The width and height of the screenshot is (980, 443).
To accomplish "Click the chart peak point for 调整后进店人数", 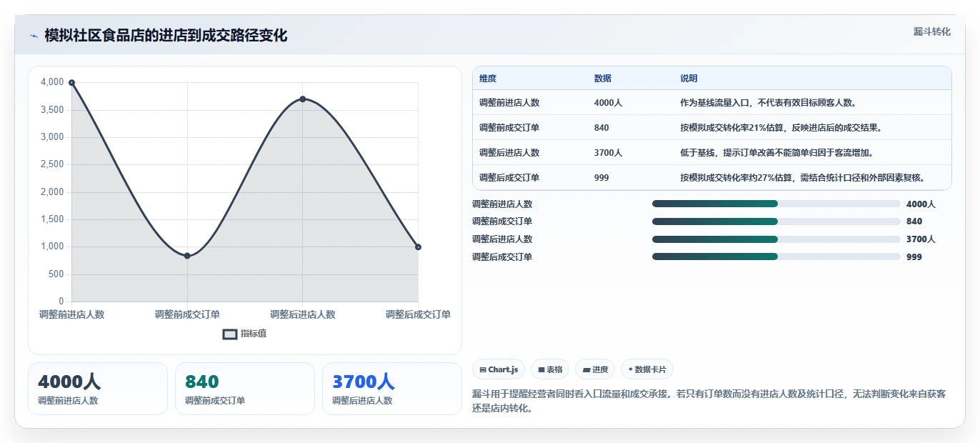I will click(x=303, y=99).
